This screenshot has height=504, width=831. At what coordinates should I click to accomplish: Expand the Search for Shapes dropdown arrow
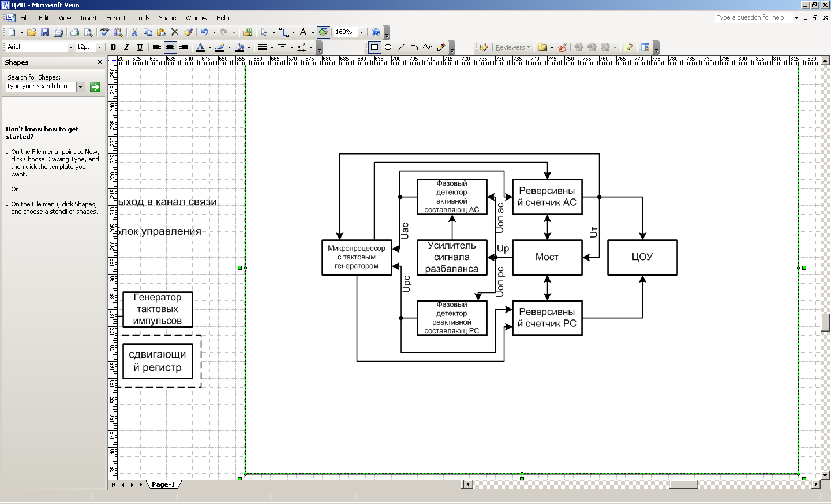point(81,86)
